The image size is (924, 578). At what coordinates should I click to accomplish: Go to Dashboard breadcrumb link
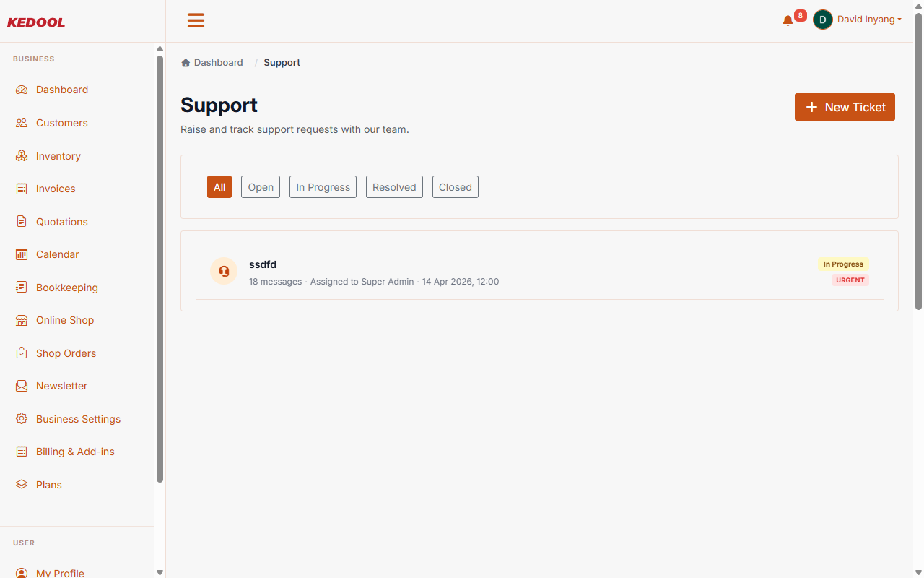(219, 63)
